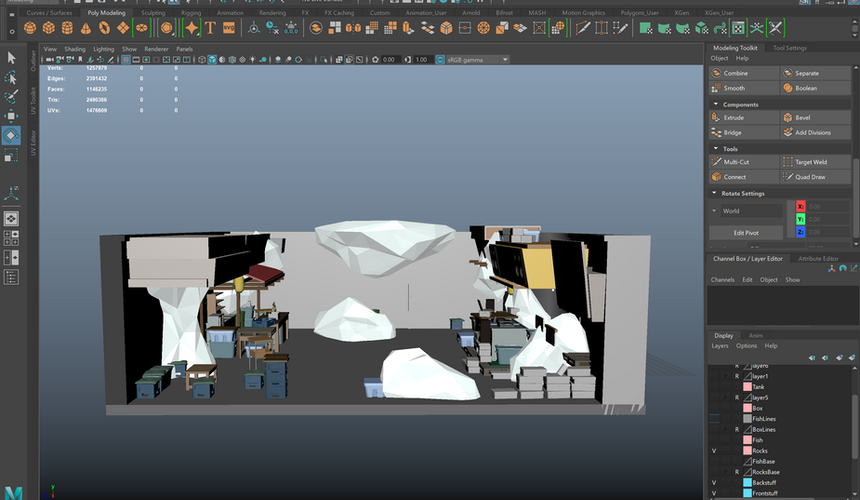Click the SVG import shelf icon
Image resolution: width=860 pixels, height=500 pixels.
pos(229,27)
